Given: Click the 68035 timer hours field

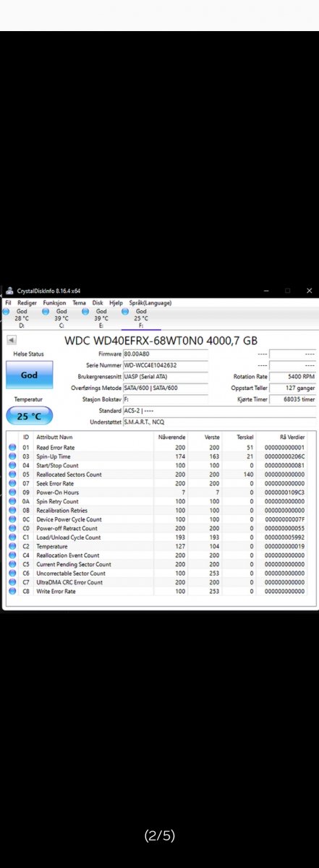Looking at the screenshot, I should [x=292, y=399].
